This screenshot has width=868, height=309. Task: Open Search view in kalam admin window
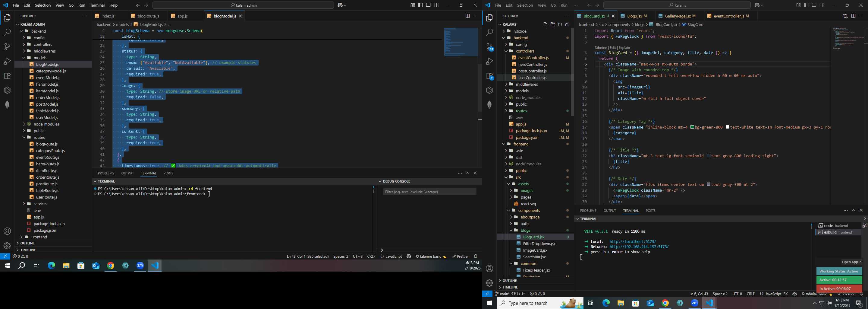[7, 32]
